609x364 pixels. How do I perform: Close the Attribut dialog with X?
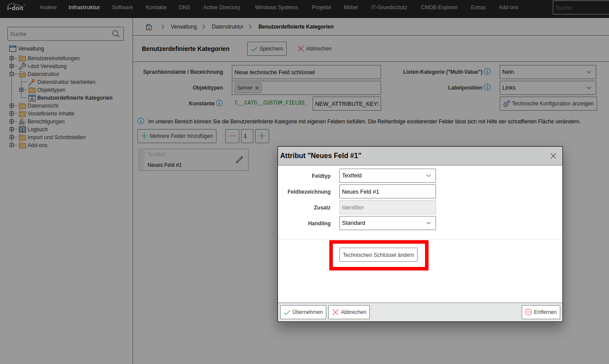point(553,156)
